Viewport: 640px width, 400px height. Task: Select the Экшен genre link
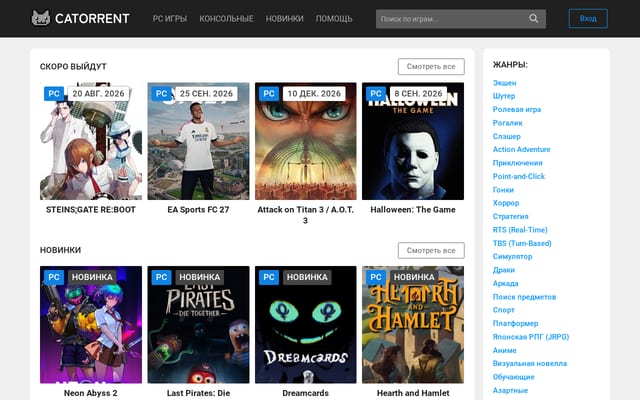point(504,83)
